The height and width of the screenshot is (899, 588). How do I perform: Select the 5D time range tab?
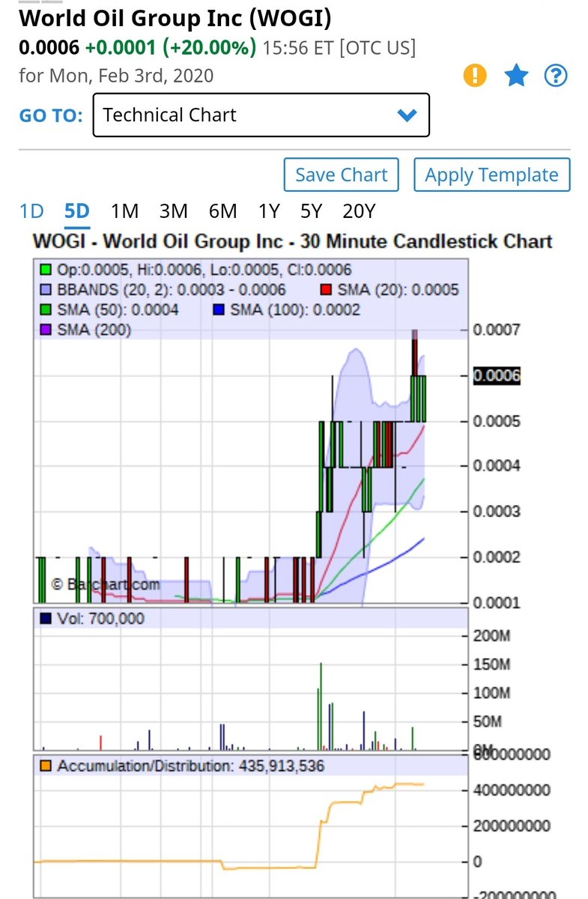[77, 211]
